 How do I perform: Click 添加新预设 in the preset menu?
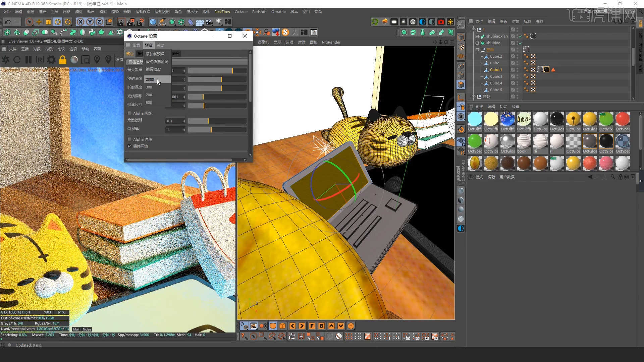155,54
